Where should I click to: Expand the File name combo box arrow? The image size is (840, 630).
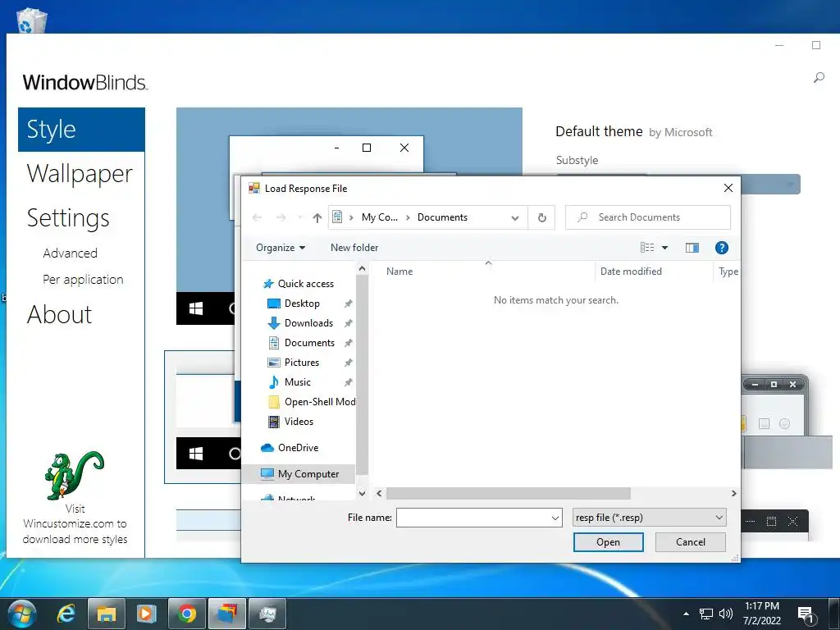click(555, 518)
